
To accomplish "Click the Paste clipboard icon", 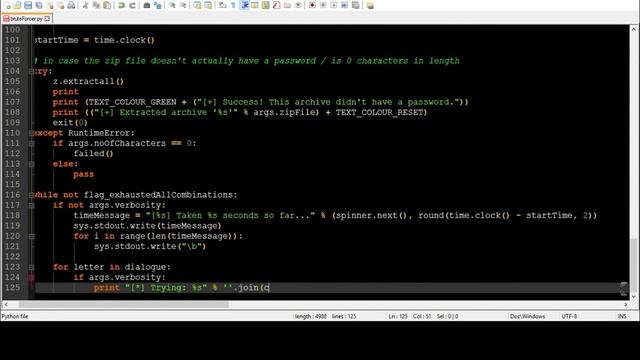I will 107,5.
